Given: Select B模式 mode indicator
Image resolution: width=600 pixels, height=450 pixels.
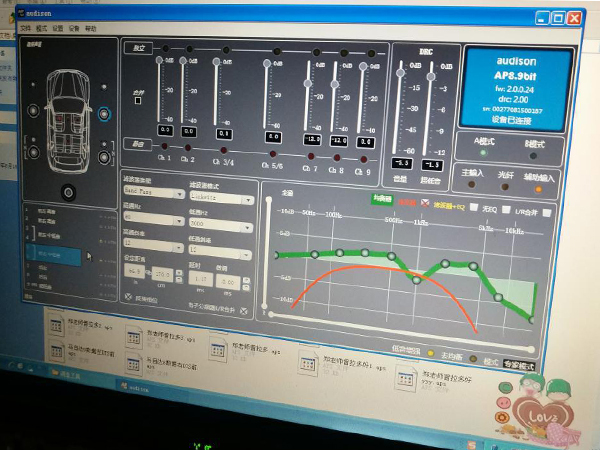Looking at the screenshot, I should tap(533, 156).
